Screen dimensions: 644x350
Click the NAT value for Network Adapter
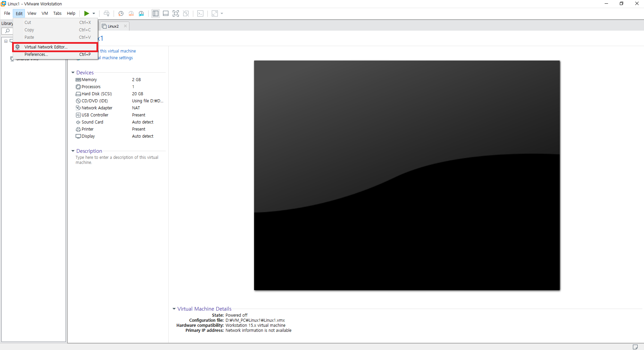click(x=136, y=108)
